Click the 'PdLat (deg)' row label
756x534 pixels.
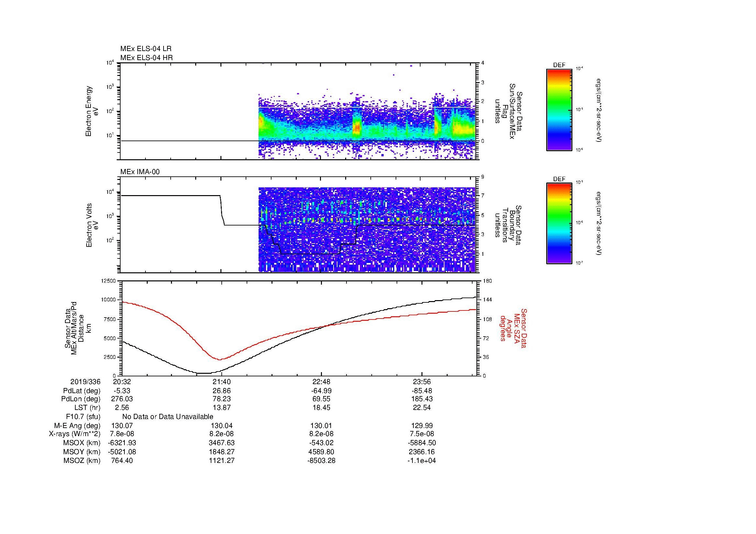(82, 391)
